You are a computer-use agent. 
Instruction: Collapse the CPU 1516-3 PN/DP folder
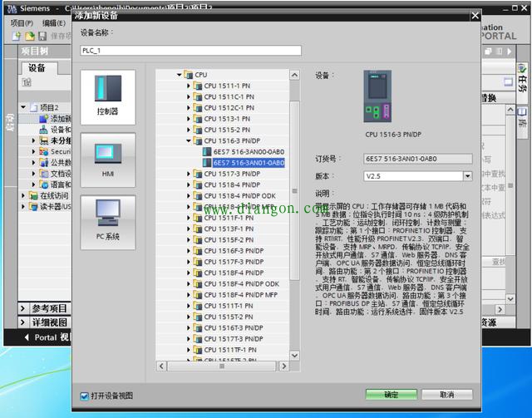coord(189,141)
